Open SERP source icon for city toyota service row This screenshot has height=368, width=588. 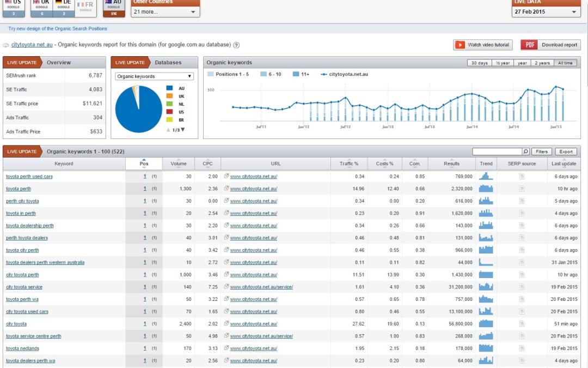point(522,287)
